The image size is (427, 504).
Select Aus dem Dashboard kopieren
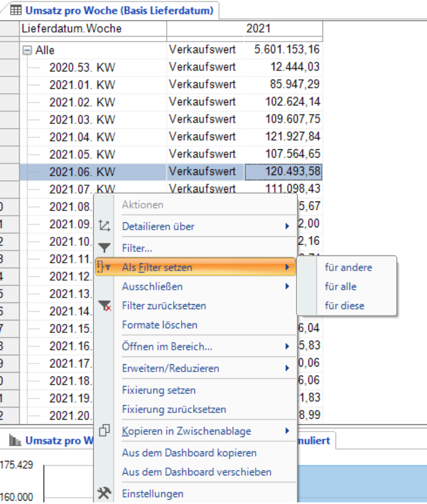point(196,452)
